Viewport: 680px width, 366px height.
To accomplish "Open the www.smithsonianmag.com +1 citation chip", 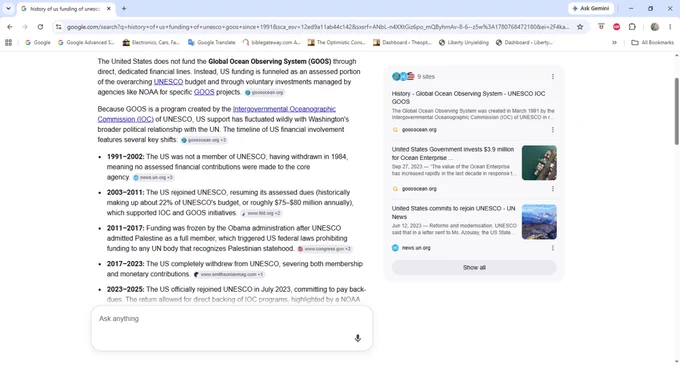I will click(229, 274).
